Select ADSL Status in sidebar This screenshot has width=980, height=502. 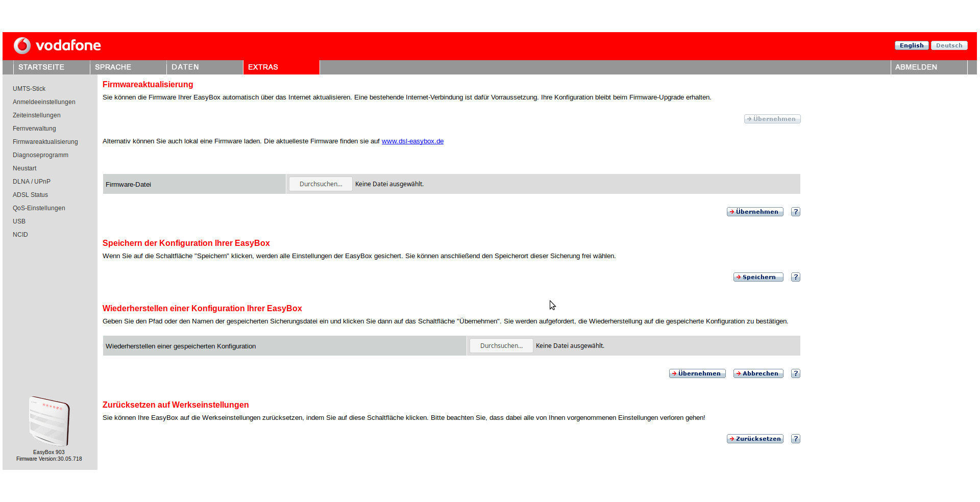[30, 195]
